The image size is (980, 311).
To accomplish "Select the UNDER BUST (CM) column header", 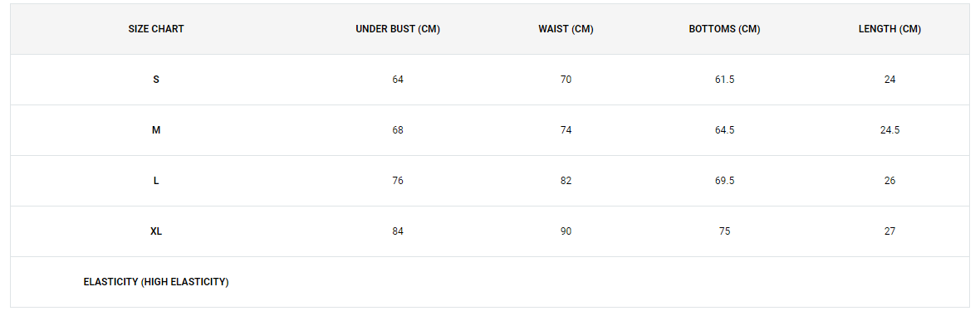I will [398, 29].
